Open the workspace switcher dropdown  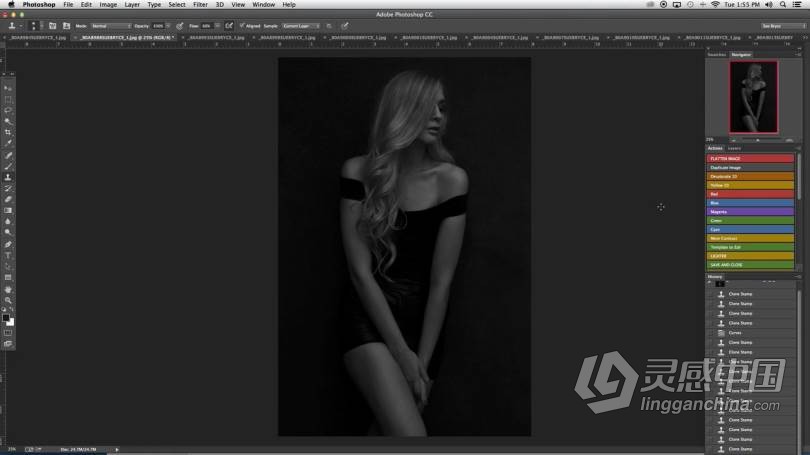point(783,26)
